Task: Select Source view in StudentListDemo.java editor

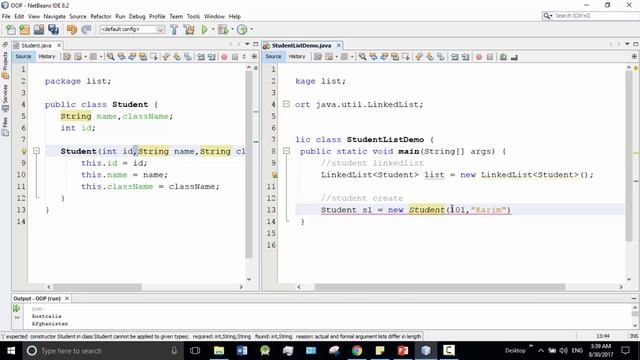Action: coord(273,57)
